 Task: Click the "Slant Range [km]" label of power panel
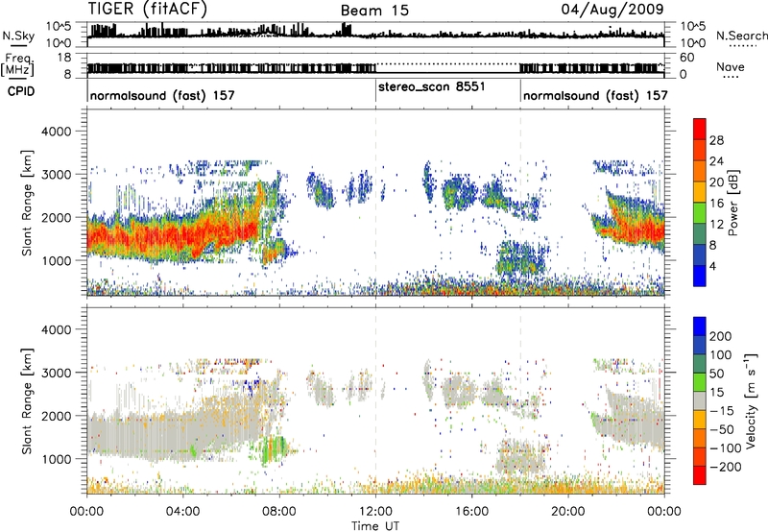[27, 203]
